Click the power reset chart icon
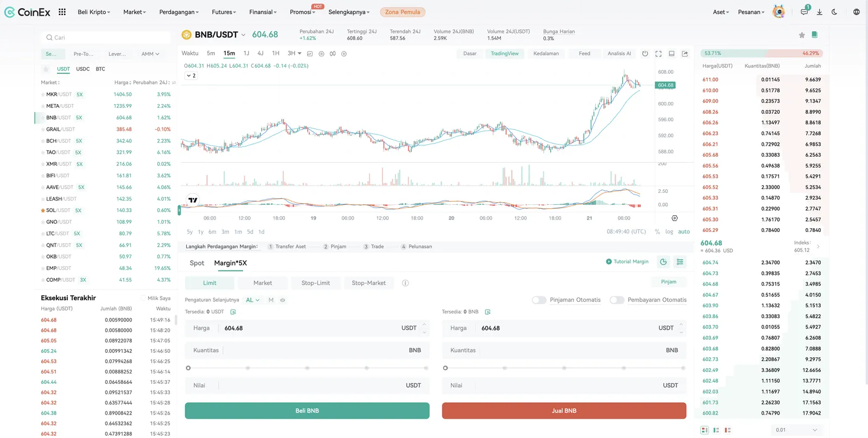 pos(645,54)
